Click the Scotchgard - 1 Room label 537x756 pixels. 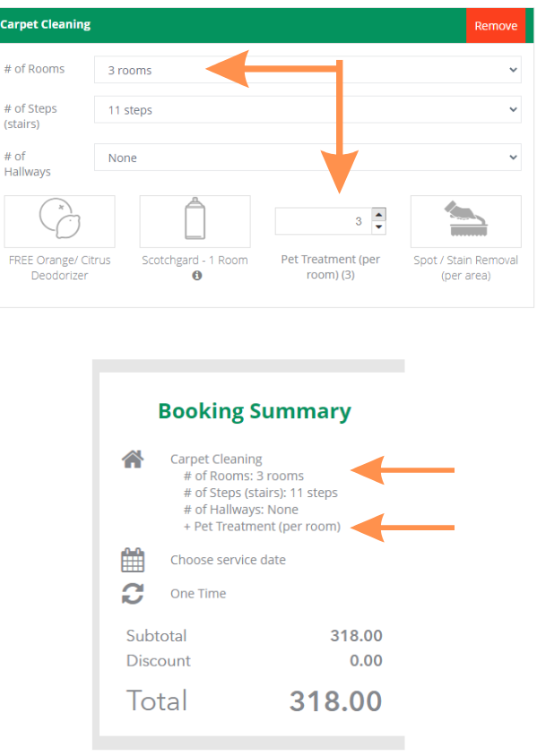195,261
